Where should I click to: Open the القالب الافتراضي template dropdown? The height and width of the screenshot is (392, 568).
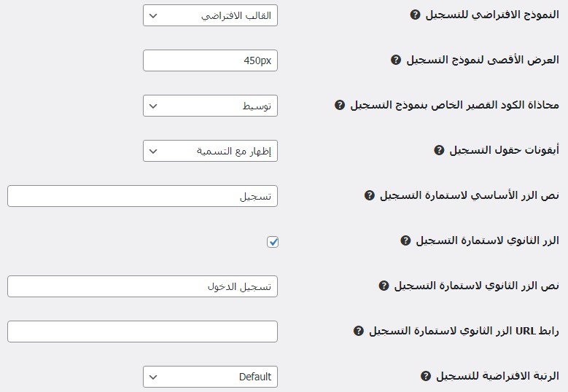click(210, 15)
